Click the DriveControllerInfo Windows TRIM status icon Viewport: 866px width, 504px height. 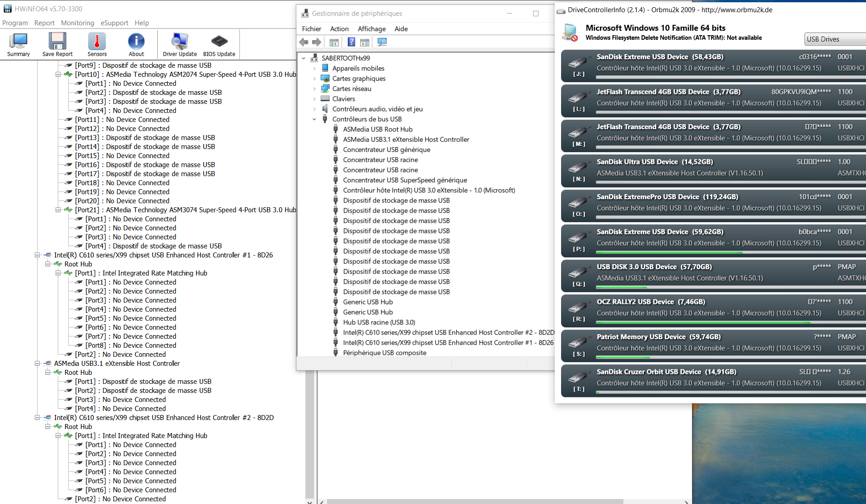coord(570,33)
